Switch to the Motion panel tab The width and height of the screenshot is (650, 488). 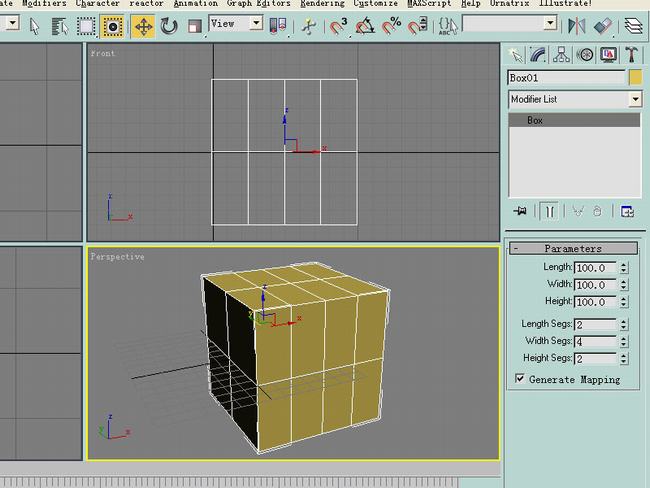[585, 55]
